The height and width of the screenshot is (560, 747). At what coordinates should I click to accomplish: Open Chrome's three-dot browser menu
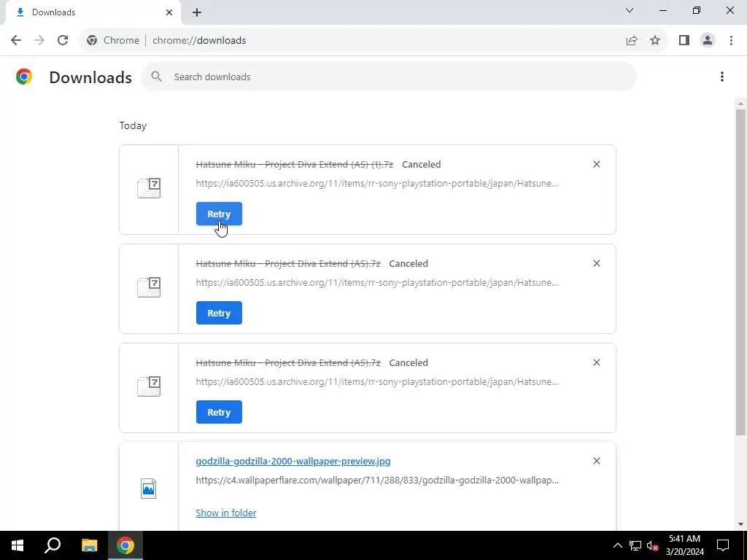click(x=731, y=41)
